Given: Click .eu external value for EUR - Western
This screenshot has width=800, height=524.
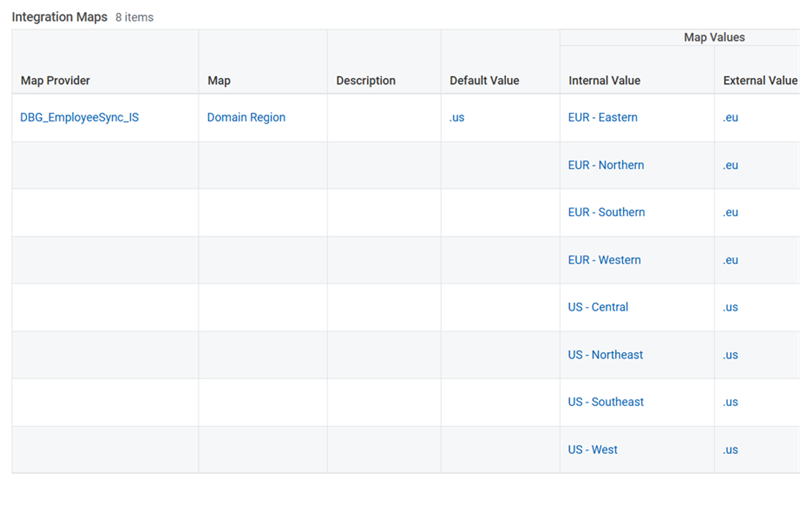Looking at the screenshot, I should [730, 260].
